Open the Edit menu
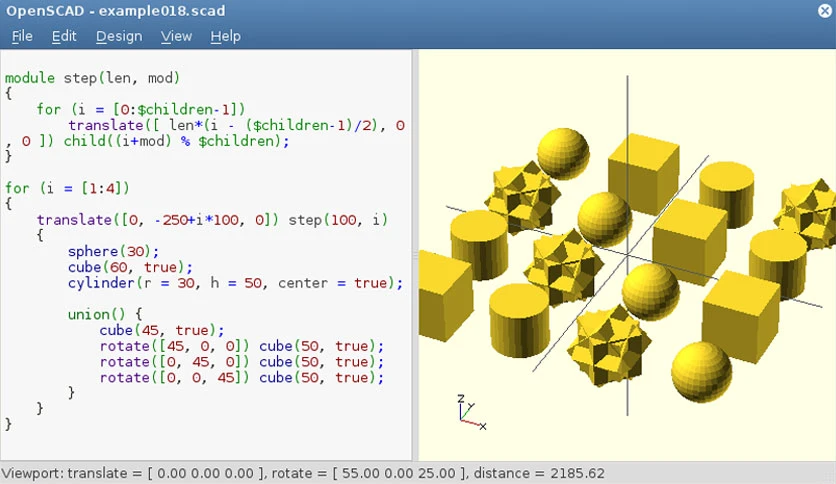The height and width of the screenshot is (484, 836). [64, 36]
